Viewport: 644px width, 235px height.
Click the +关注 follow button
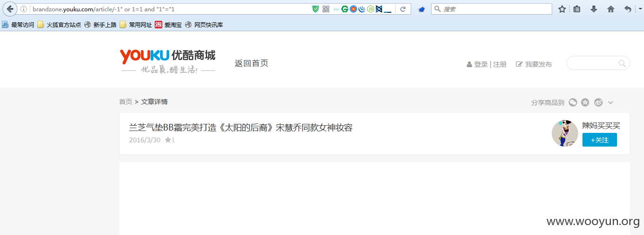(x=600, y=139)
